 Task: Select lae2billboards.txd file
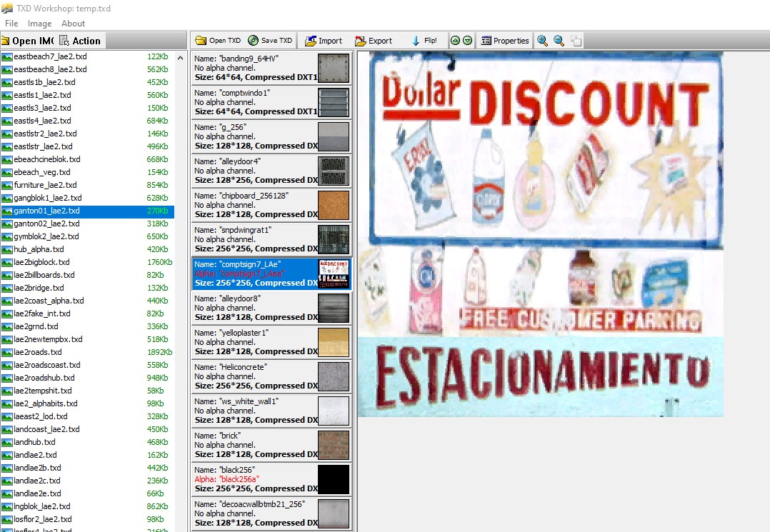click(x=87, y=275)
